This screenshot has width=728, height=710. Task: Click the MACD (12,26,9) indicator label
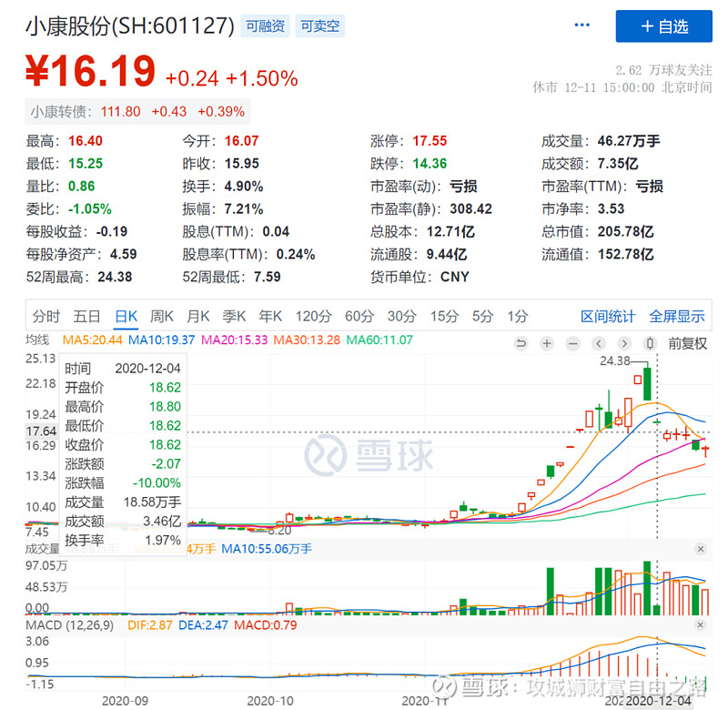coord(70,625)
